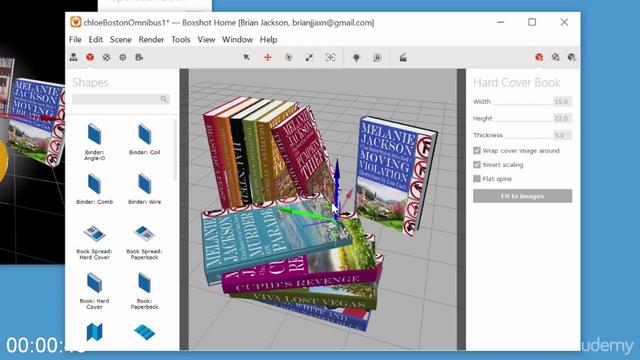The image size is (640, 360).
Task: Choose the Binder: Wire shape
Action: [144, 189]
